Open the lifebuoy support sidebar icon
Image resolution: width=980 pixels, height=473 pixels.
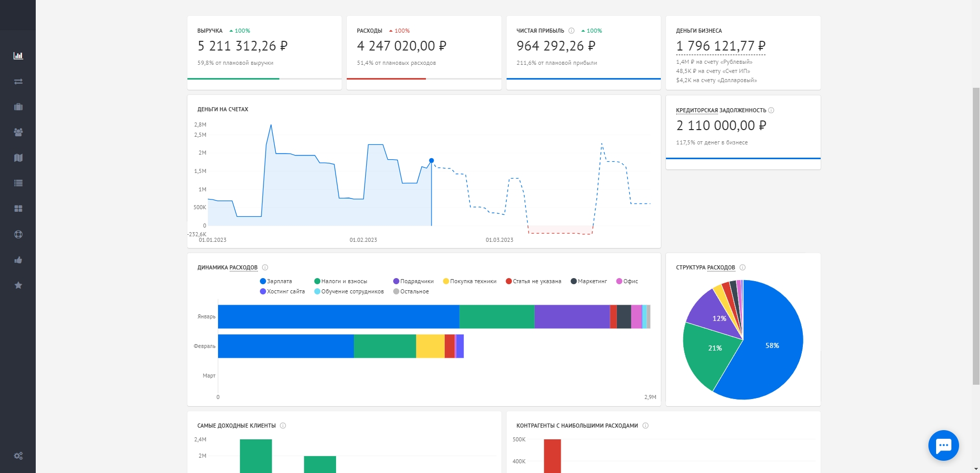[18, 234]
